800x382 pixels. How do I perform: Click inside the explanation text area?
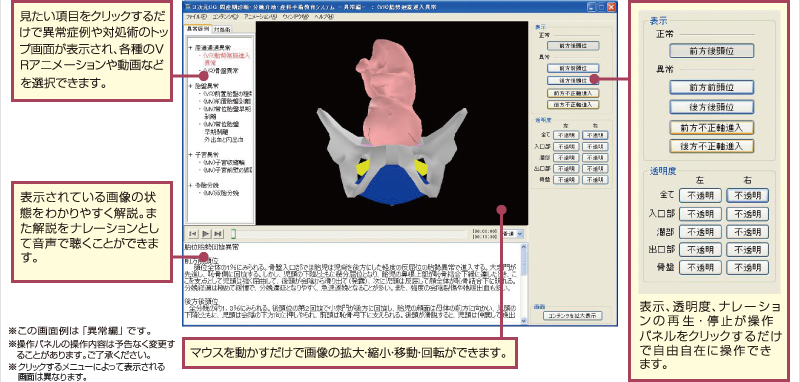coord(352,283)
